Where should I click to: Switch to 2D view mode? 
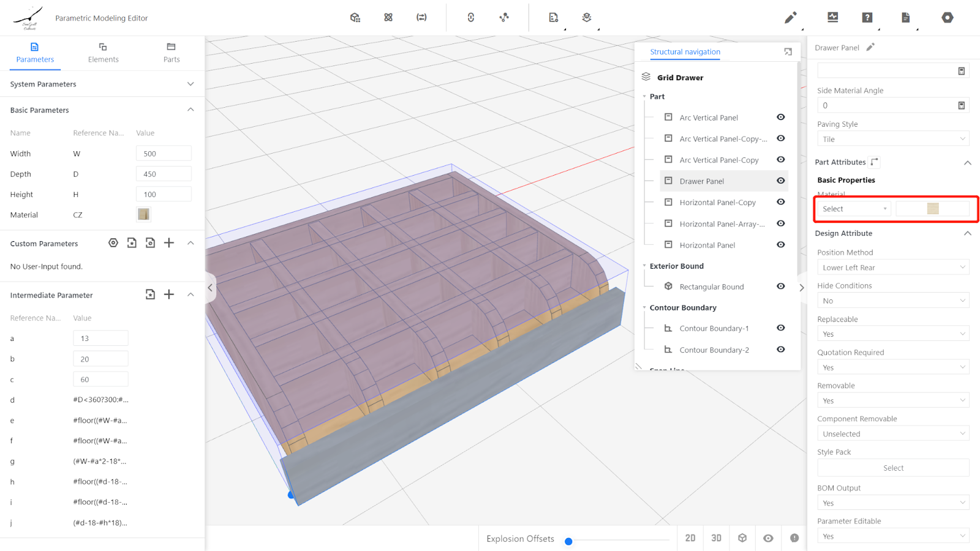click(690, 538)
